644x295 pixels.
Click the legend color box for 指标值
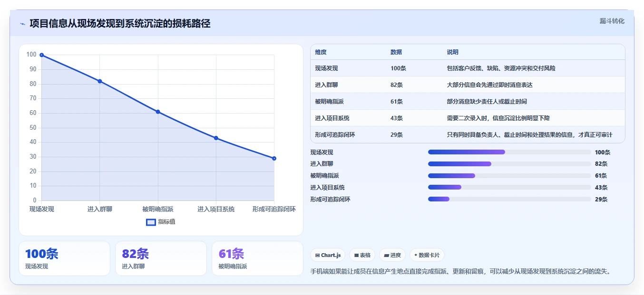(x=151, y=222)
